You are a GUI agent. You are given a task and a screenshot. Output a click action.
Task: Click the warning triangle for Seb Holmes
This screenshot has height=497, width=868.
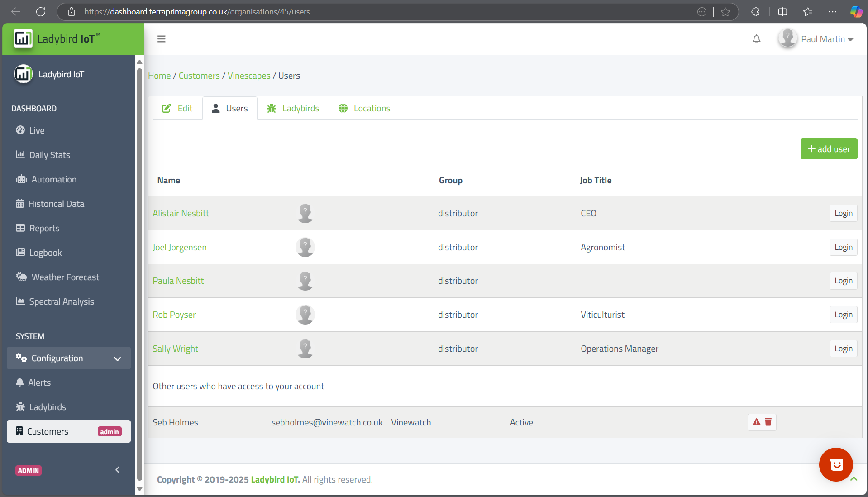756,422
